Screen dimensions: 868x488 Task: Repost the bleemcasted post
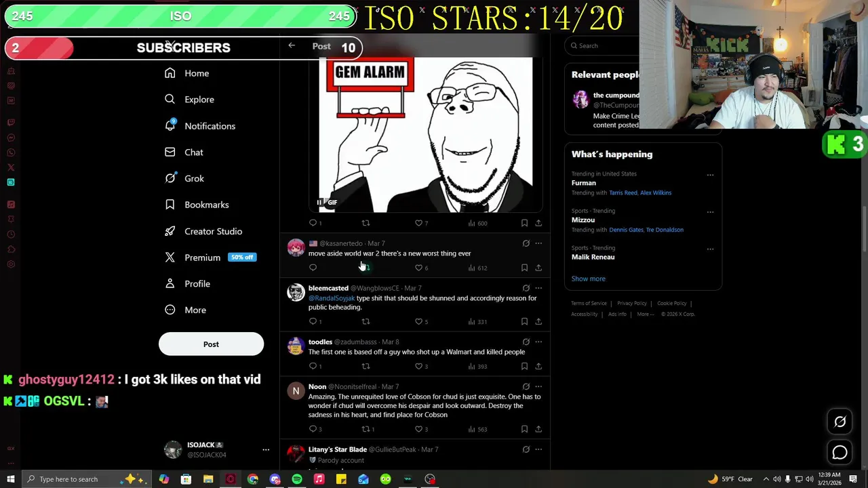(366, 321)
